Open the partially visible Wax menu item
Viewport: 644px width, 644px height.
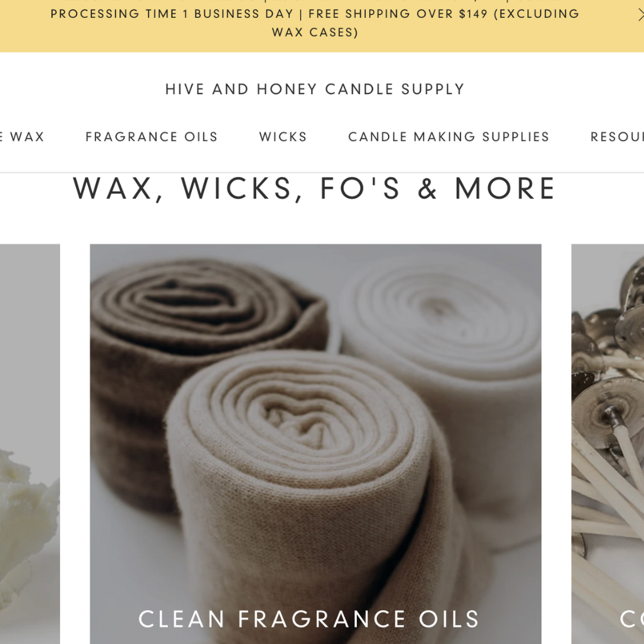coord(22,137)
